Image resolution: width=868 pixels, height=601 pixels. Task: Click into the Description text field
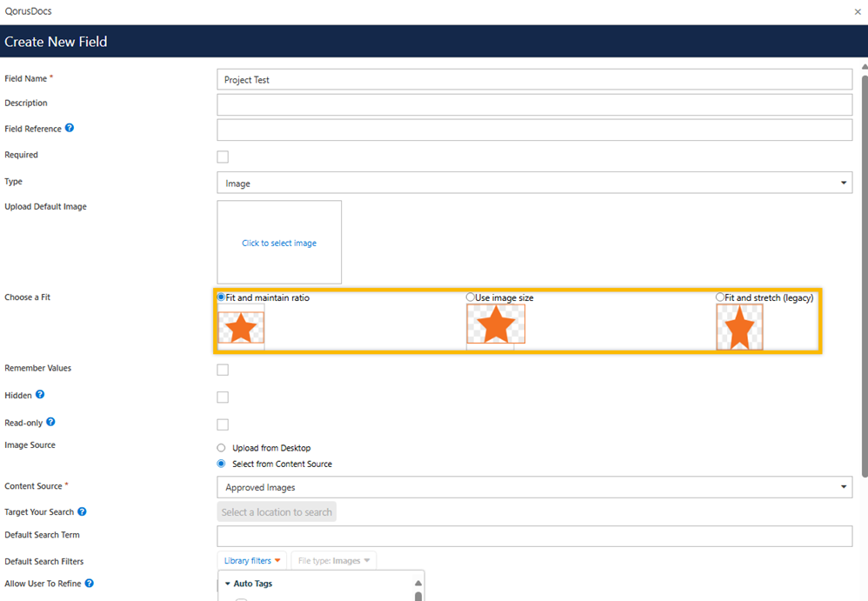pyautogui.click(x=534, y=105)
